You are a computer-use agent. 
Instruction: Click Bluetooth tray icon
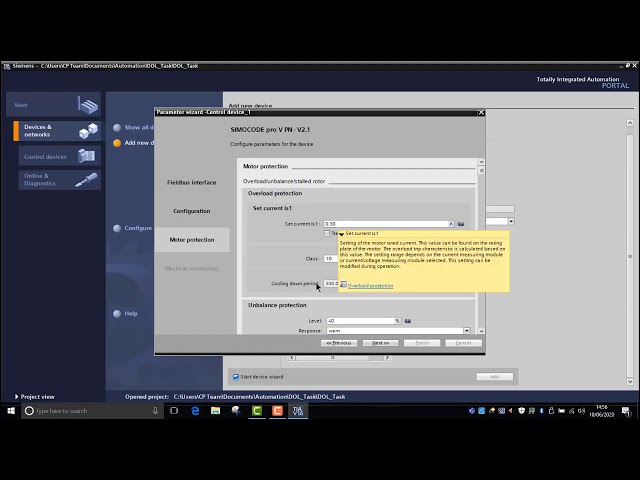tap(542, 411)
